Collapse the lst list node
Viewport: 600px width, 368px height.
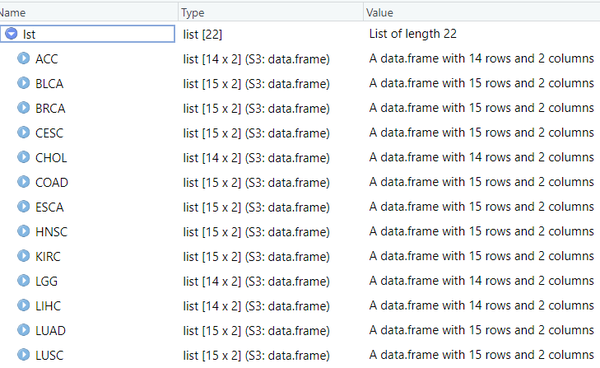[x=11, y=34]
